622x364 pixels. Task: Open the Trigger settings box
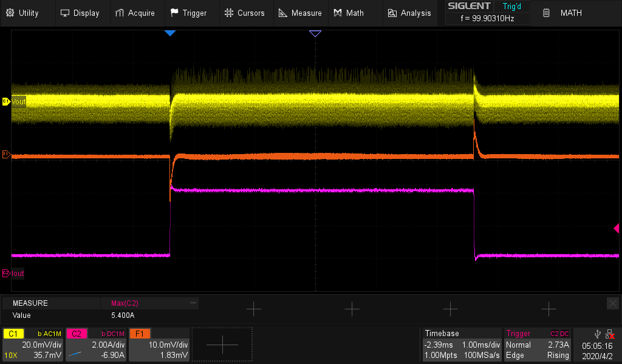click(x=538, y=344)
